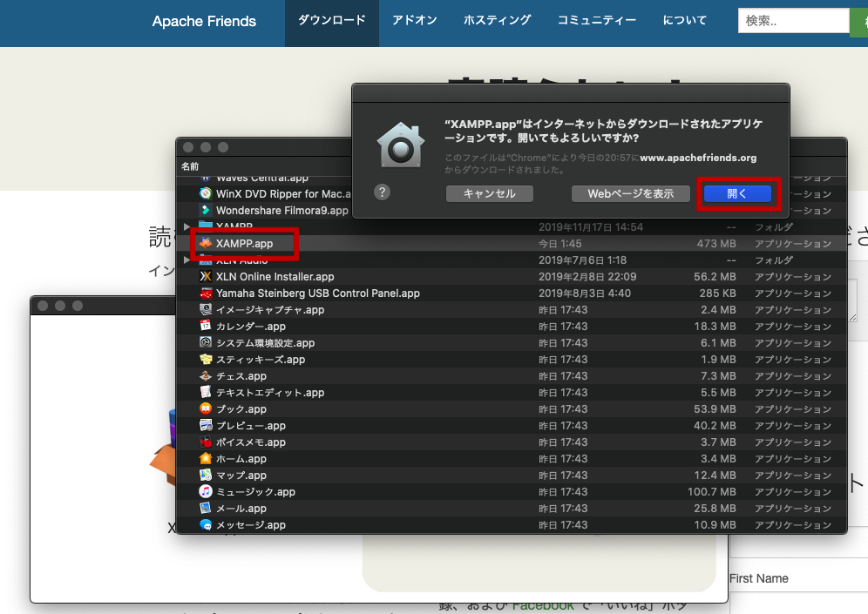Click the First Name label on the web page

(758, 578)
